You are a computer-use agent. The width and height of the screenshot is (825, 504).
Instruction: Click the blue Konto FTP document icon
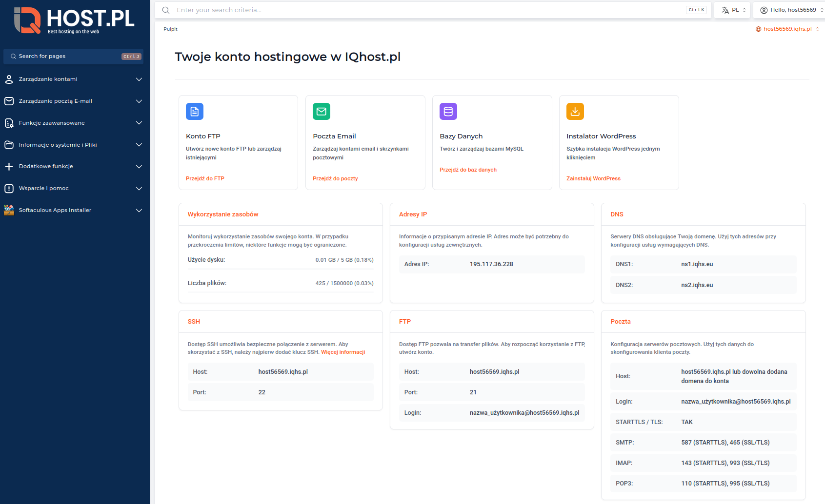194,112
